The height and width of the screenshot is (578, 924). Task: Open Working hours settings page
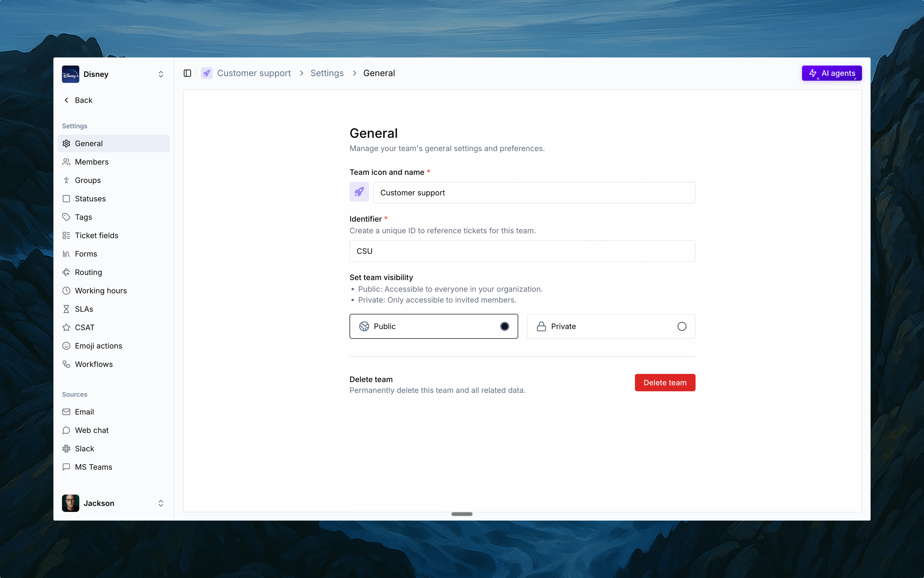coord(113,291)
